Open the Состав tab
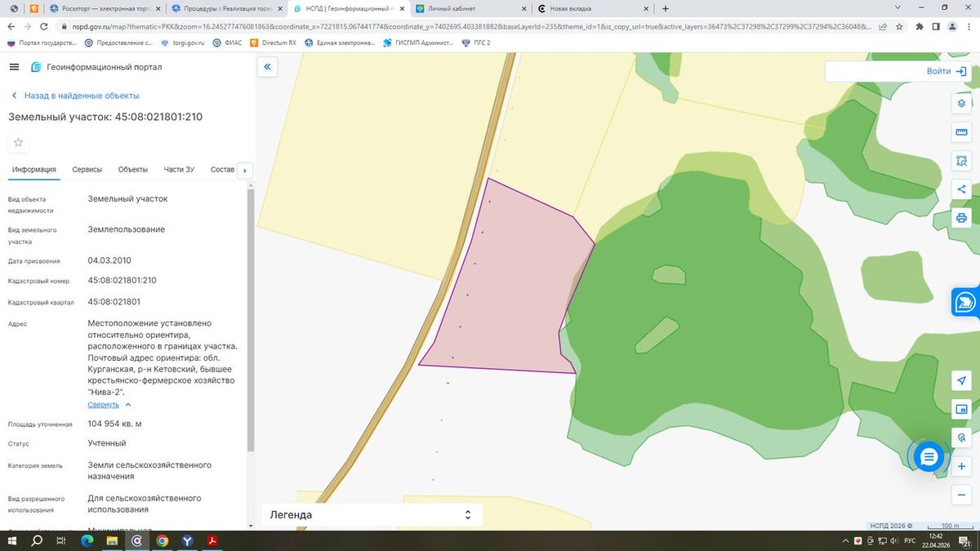The height and width of the screenshot is (551, 980). [222, 170]
